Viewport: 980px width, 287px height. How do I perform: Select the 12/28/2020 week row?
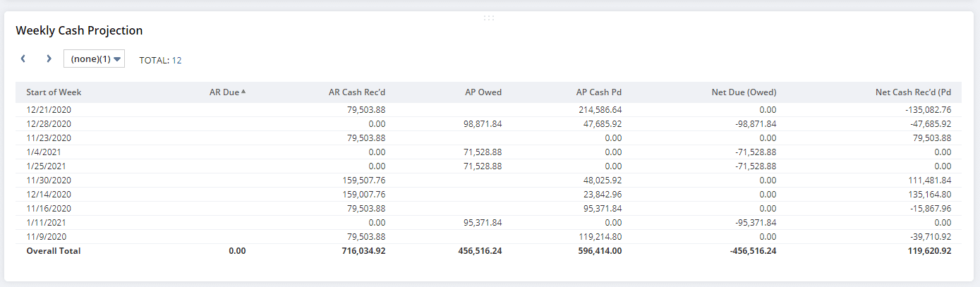pyautogui.click(x=49, y=124)
